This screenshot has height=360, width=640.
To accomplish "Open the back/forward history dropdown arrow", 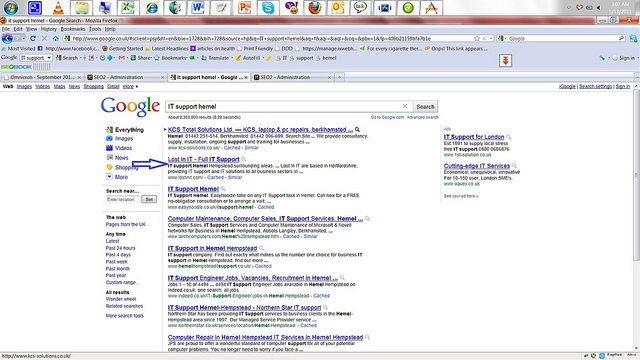I will pyautogui.click(x=23, y=38).
